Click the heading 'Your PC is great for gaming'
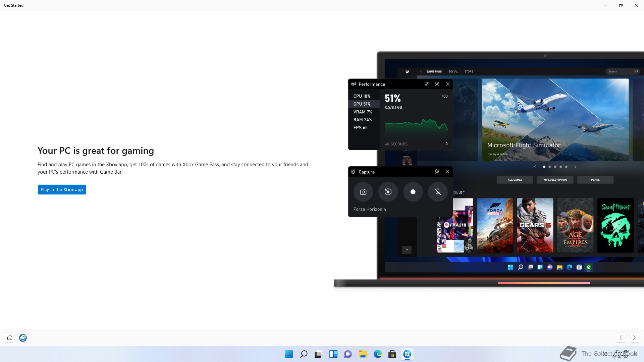 pos(96,151)
